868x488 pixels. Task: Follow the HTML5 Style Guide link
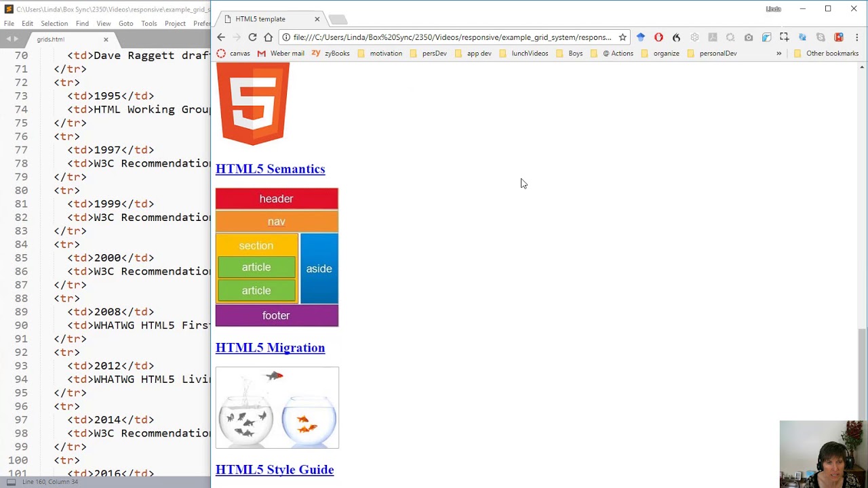pyautogui.click(x=275, y=470)
